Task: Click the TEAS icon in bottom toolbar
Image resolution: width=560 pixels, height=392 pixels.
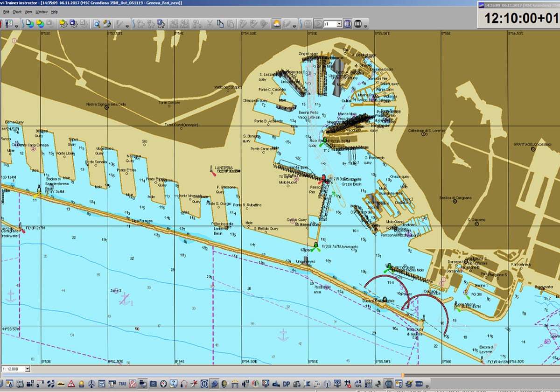Action: pyautogui.click(x=123, y=384)
